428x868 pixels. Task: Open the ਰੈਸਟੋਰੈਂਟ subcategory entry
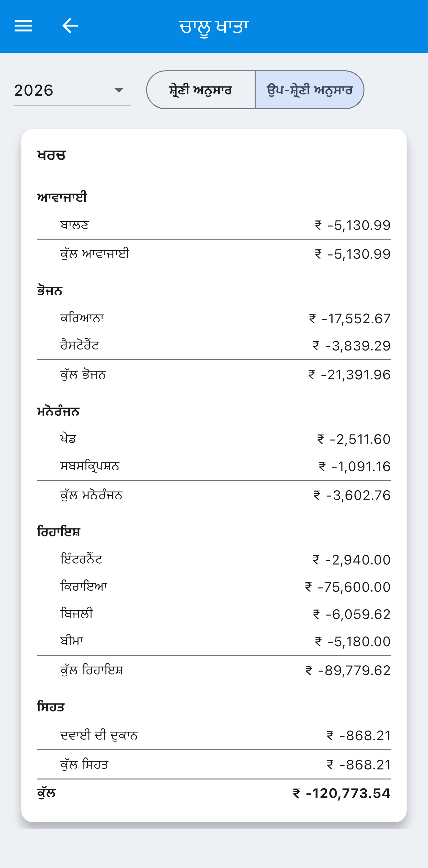pyautogui.click(x=214, y=346)
